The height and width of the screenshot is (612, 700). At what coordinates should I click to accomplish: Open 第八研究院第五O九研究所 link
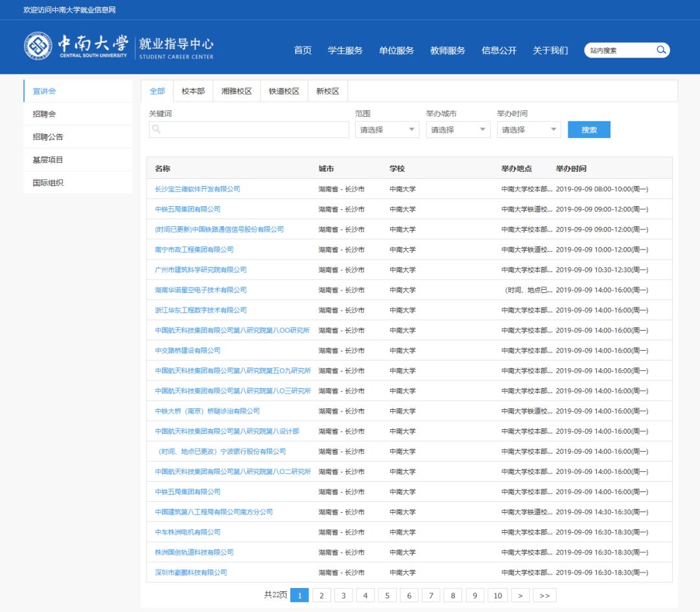(x=233, y=370)
